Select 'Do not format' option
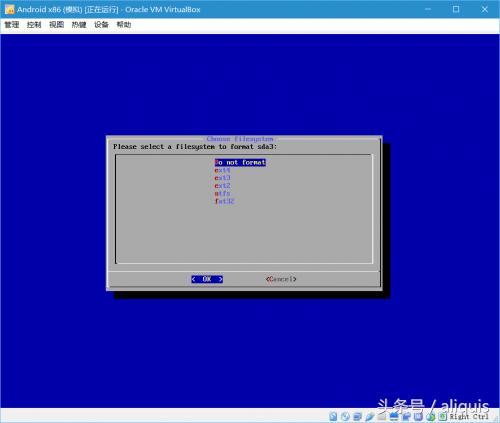 (x=240, y=162)
